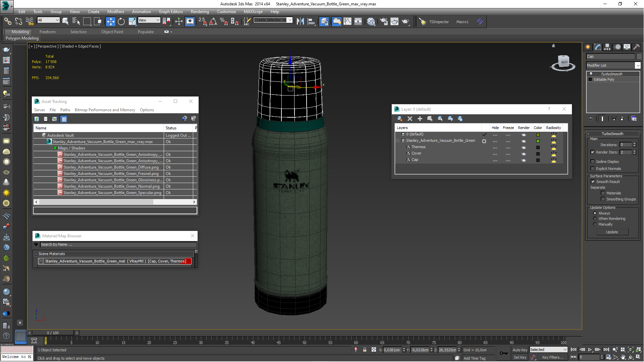Toggle TurboSmooth modifier lightbulb visibility
644x362 pixels.
tap(591, 74)
